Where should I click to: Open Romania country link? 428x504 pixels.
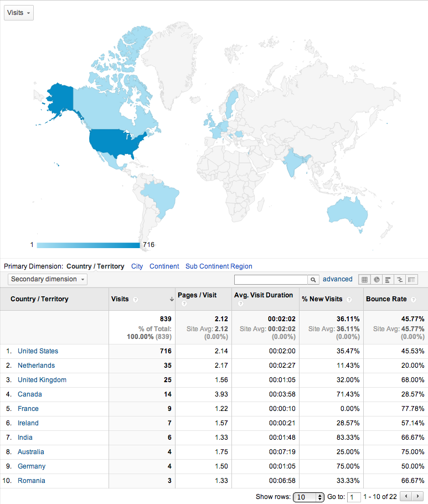click(32, 481)
